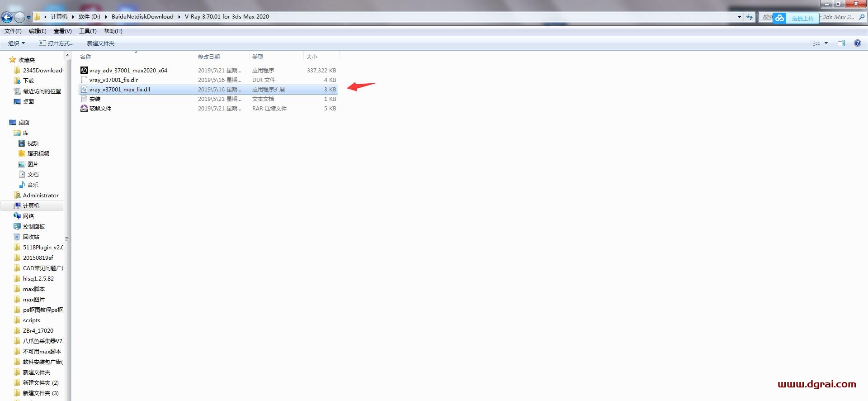This screenshot has width=868, height=401.
Task: Click the vray_v37001_max_fix.dll file icon
Action: click(x=84, y=89)
